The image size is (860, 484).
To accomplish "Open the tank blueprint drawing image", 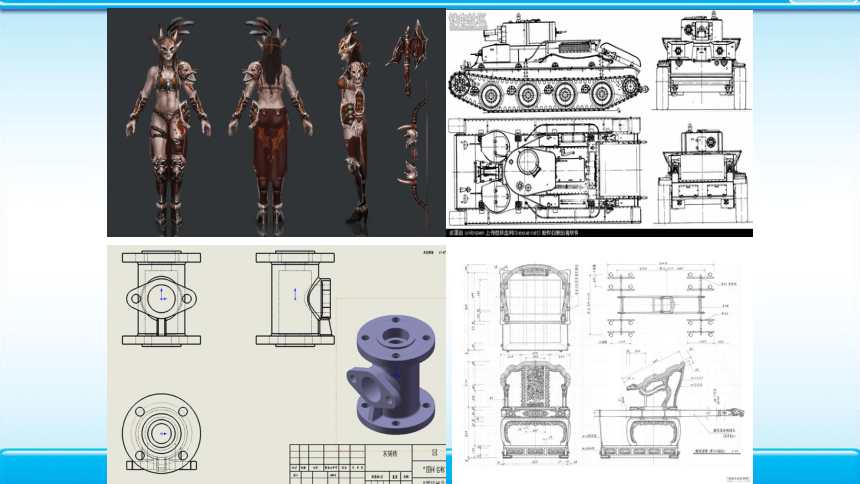I will (x=599, y=122).
